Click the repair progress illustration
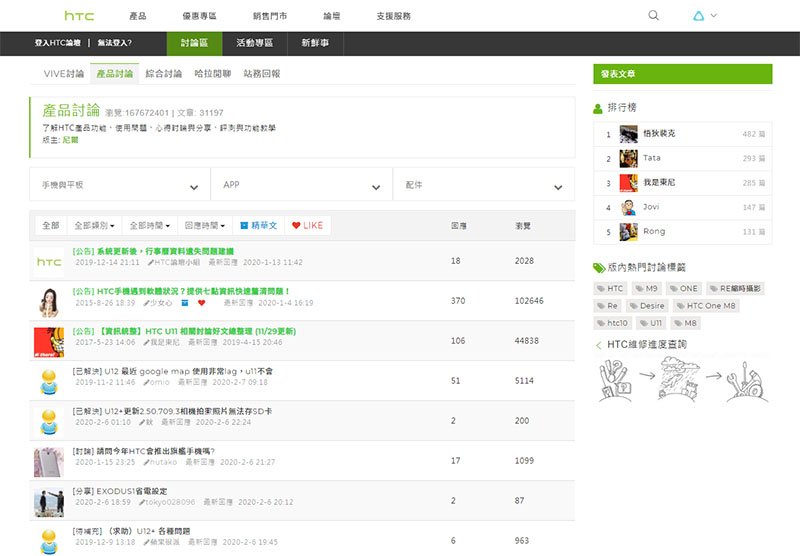 (683, 380)
